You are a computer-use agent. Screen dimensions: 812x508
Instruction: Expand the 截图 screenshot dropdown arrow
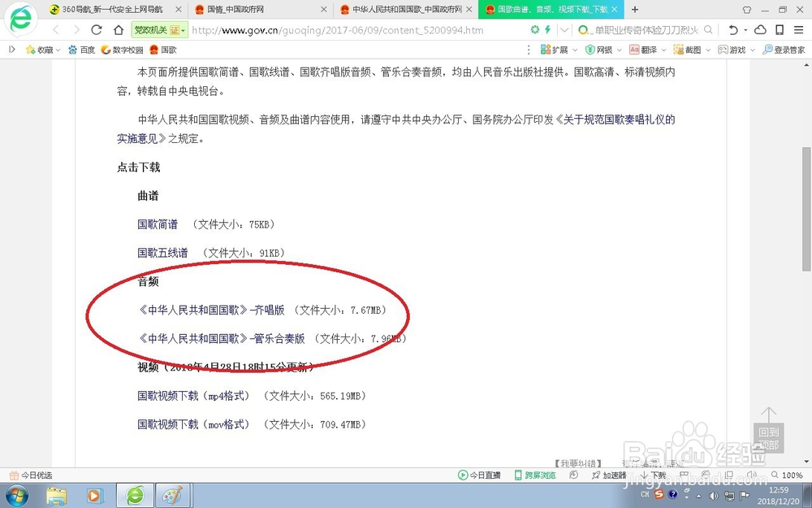click(x=708, y=50)
